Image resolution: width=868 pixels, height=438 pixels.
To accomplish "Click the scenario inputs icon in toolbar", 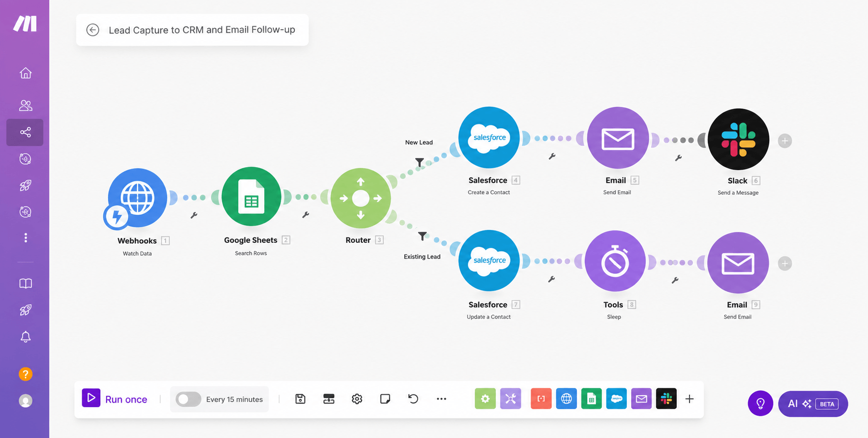I will (329, 399).
